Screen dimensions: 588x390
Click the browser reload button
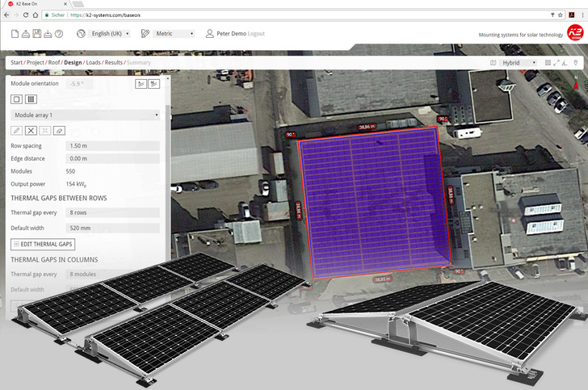[x=26, y=15]
